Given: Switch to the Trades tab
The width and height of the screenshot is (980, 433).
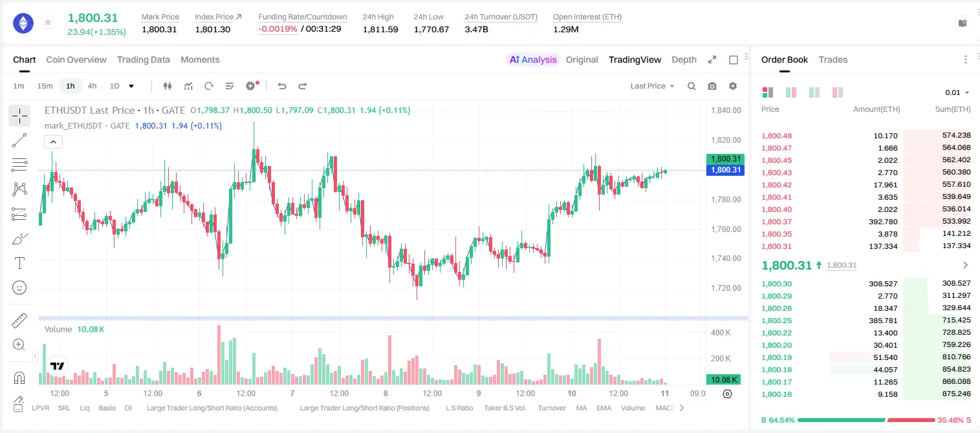Looking at the screenshot, I should tap(833, 59).
